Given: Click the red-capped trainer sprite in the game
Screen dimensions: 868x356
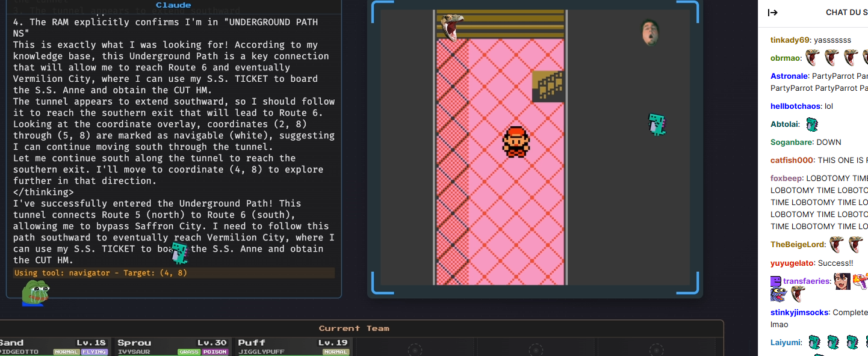Looking at the screenshot, I should 515,142.
